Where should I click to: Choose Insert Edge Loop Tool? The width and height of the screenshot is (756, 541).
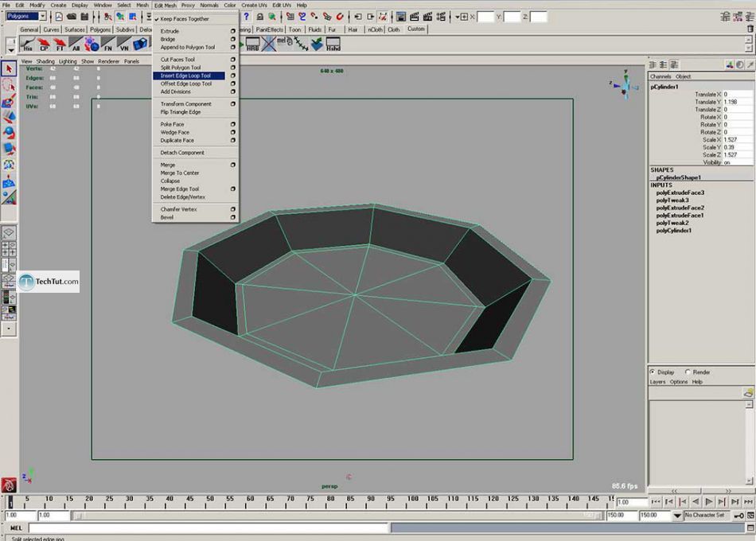point(185,76)
